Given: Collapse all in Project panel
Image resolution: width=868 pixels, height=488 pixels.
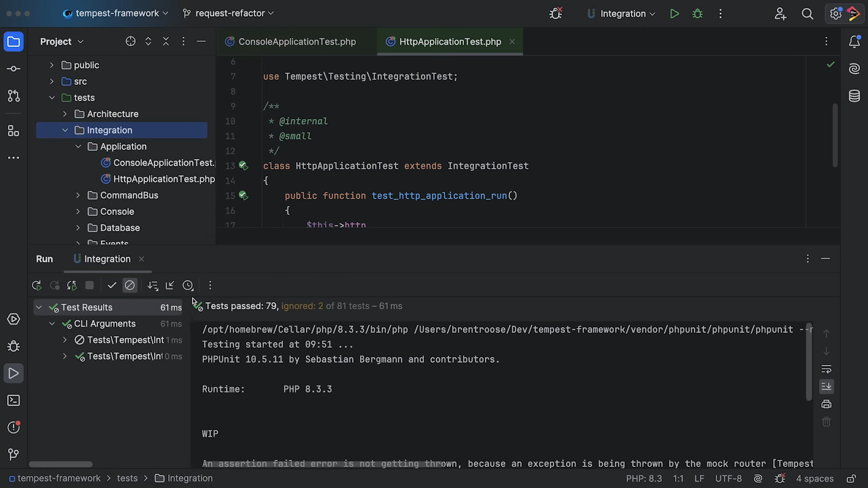Looking at the screenshot, I should pyautogui.click(x=166, y=41).
